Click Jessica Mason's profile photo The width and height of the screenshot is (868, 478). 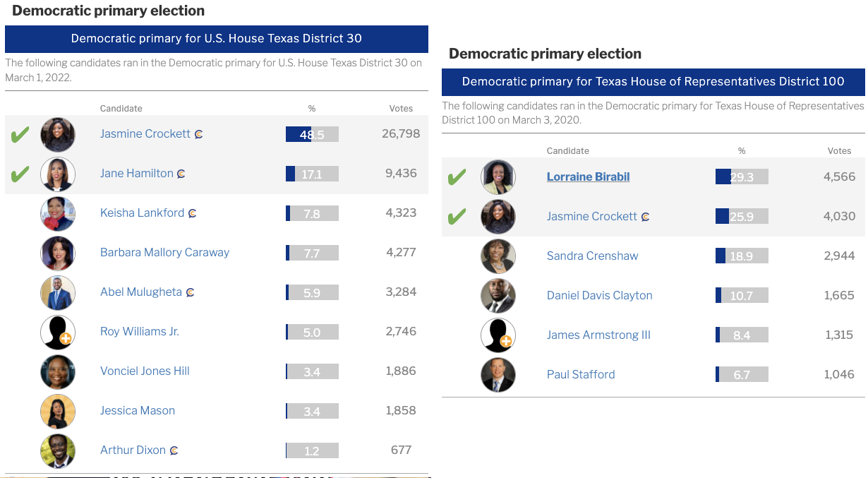click(x=58, y=411)
